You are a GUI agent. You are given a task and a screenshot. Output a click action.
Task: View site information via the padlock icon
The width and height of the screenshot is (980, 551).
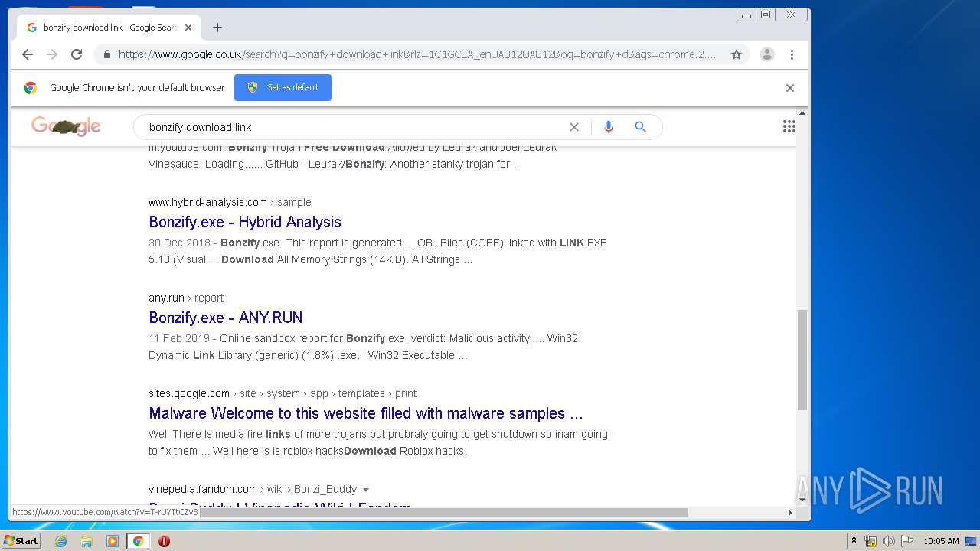[x=106, y=54]
